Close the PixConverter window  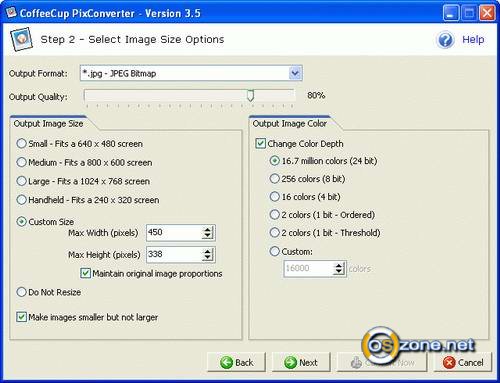click(487, 13)
